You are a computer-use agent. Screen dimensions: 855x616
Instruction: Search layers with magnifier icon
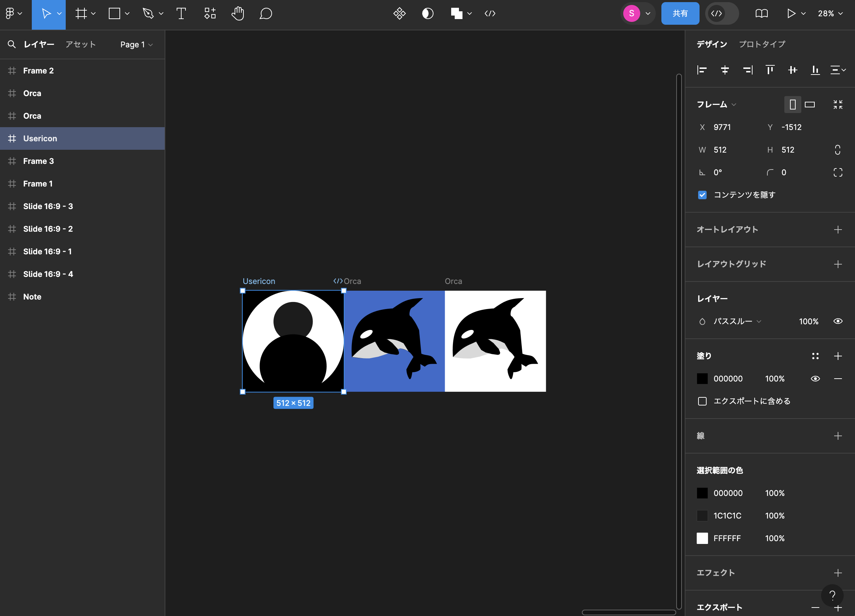(x=12, y=44)
